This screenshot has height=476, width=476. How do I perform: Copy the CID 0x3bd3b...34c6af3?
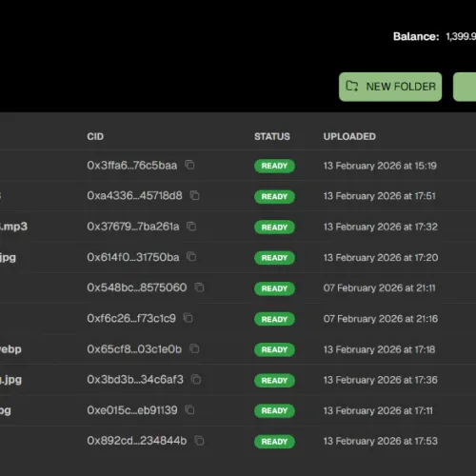(x=196, y=379)
